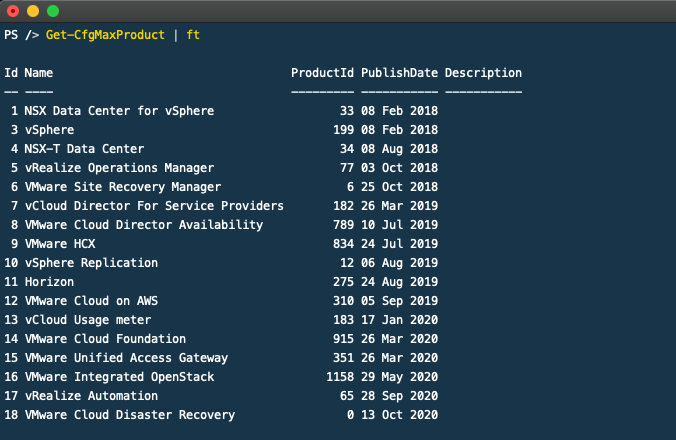Click publish date '05 Sep 2019'
Viewport: 676px width, 440px height.
(400, 300)
